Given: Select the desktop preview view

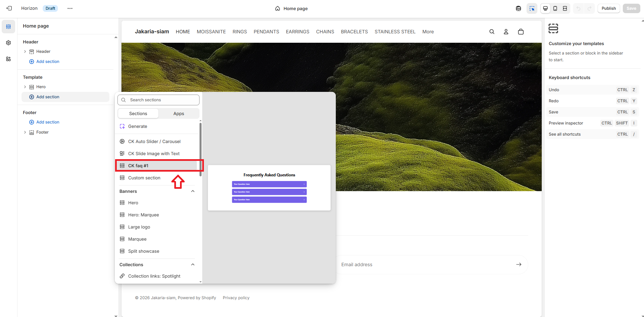Looking at the screenshot, I should click(x=545, y=8).
